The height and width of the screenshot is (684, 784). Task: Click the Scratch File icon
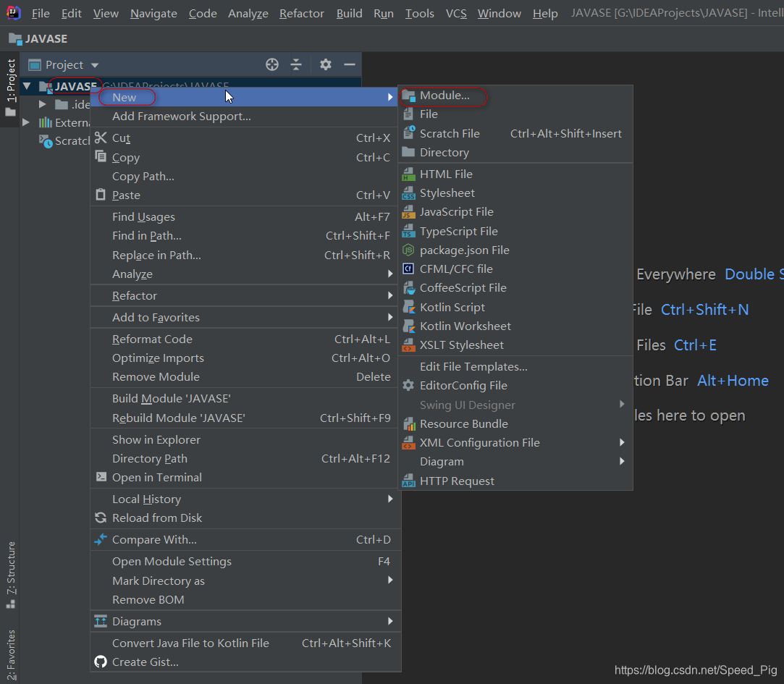pyautogui.click(x=408, y=133)
